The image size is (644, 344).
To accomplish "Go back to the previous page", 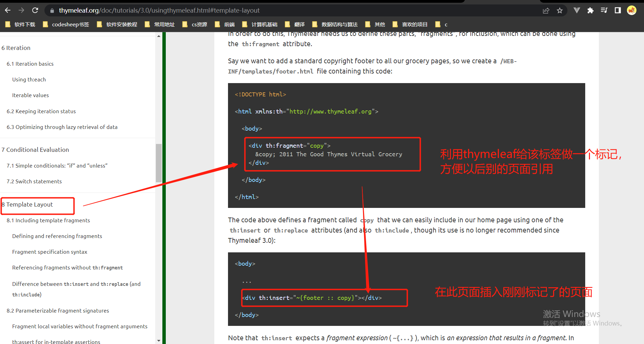I will coord(8,10).
